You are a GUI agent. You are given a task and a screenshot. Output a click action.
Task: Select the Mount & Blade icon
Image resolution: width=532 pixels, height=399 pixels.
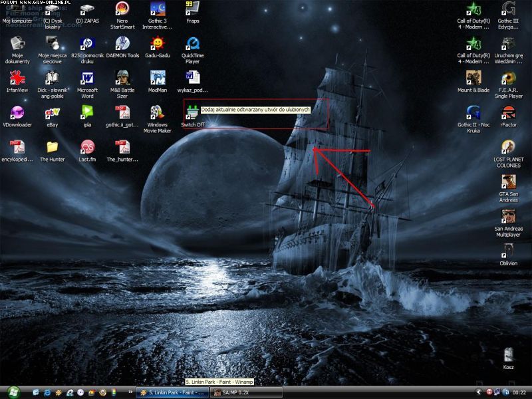point(473,78)
